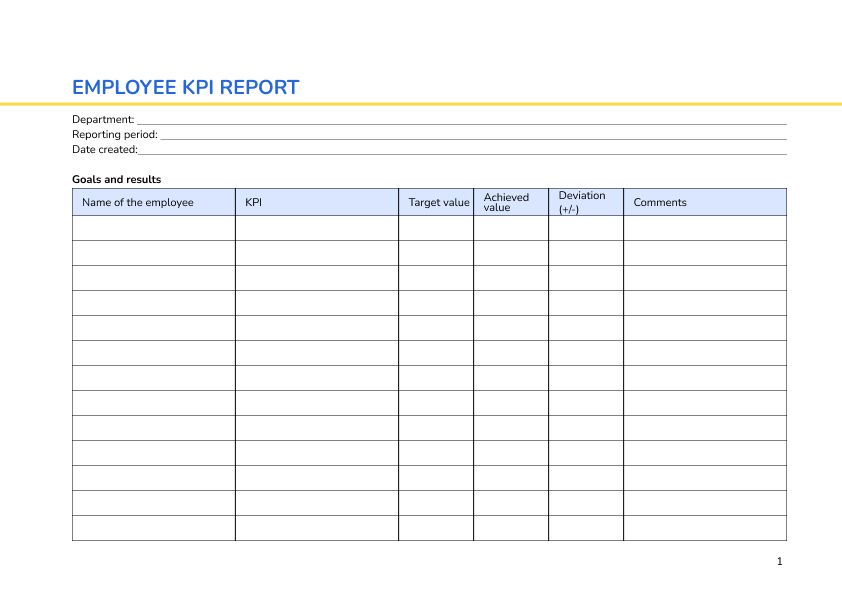842x596 pixels.
Task: Click the first empty Target value cell
Action: pyautogui.click(x=437, y=228)
